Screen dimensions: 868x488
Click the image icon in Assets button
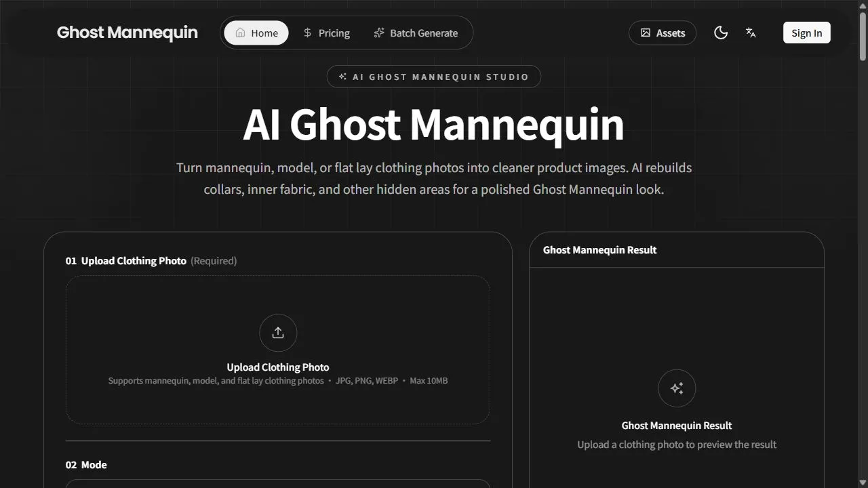(x=646, y=33)
